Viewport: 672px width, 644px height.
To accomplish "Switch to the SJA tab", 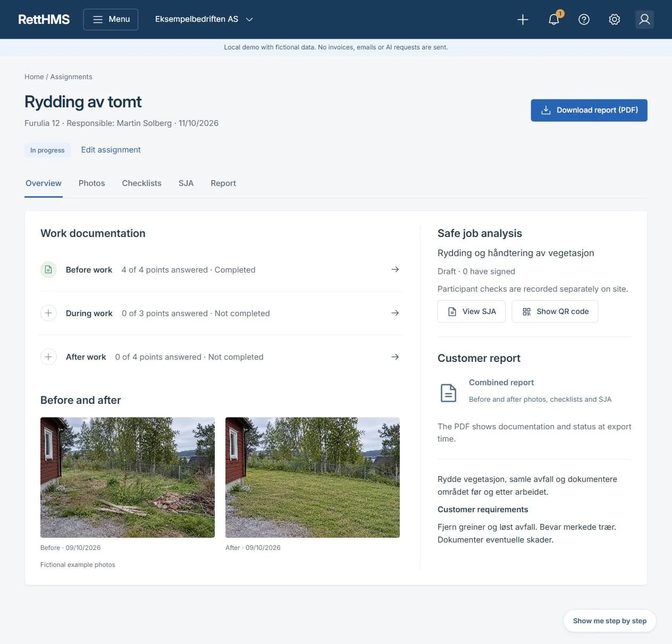I will pyautogui.click(x=186, y=183).
